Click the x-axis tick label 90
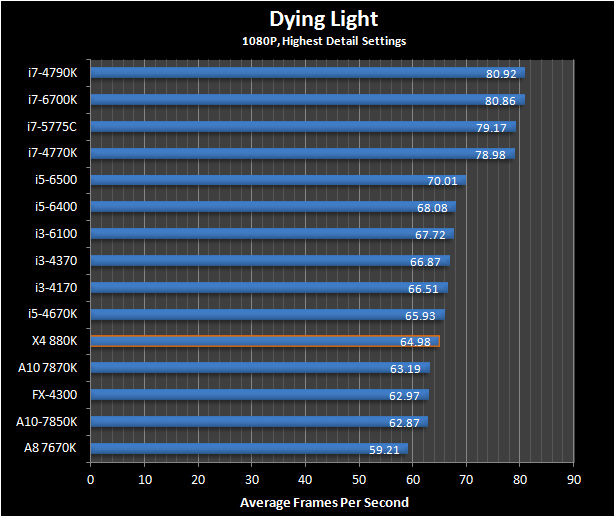This screenshot has height=516, width=614. [x=574, y=480]
